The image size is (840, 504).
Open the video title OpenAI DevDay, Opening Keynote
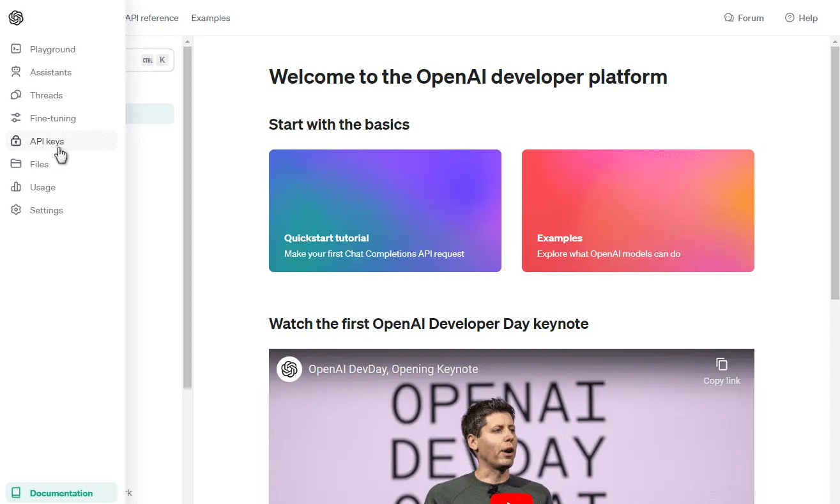(393, 369)
